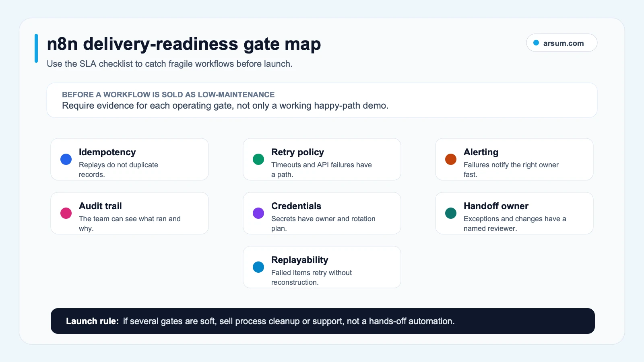Image resolution: width=644 pixels, height=362 pixels.
Task: Click subtitle "Use the SLA checklist..."
Action: [x=169, y=64]
